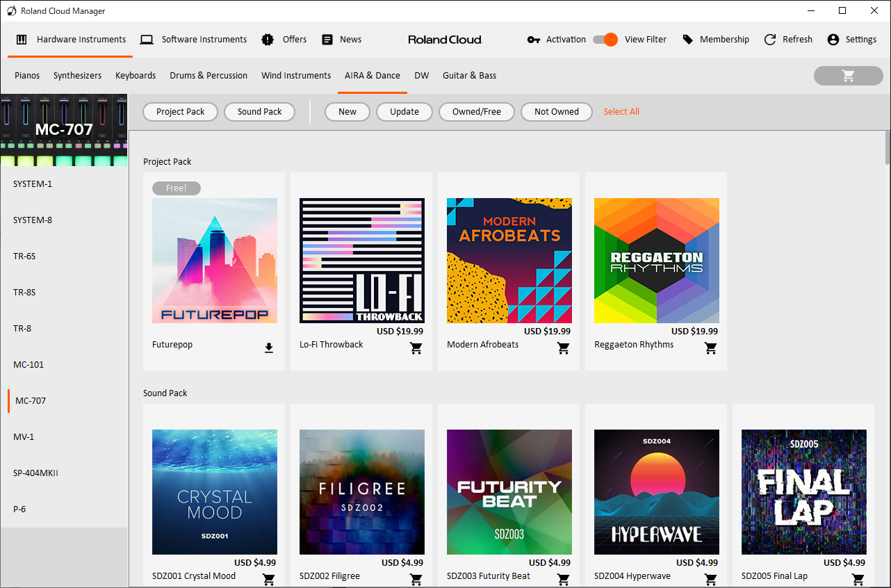Click the Modern Afrobeats title text
Image resolution: width=891 pixels, height=588 pixels.
(x=483, y=345)
